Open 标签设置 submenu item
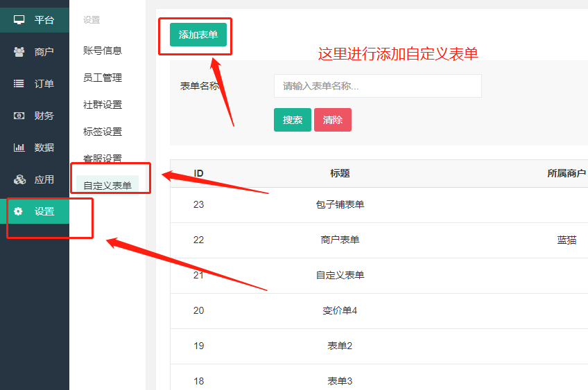This screenshot has width=588, height=390. [103, 132]
